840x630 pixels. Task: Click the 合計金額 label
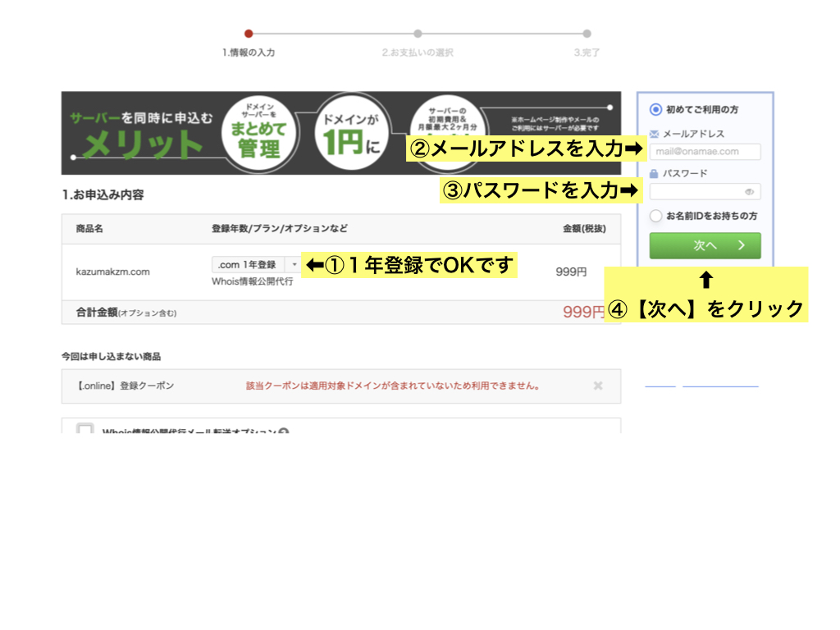pos(97,313)
